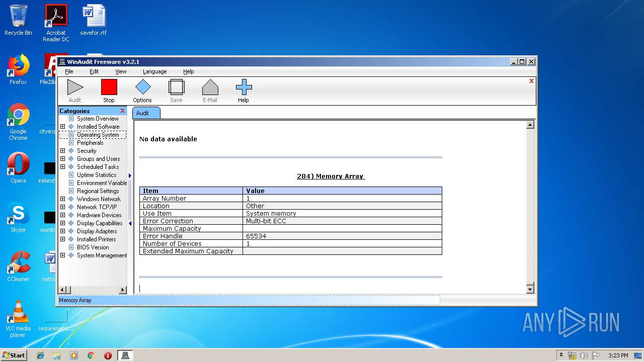Click the Multi-bit ECC value cell
The height and width of the screenshot is (362, 644).
(342, 221)
